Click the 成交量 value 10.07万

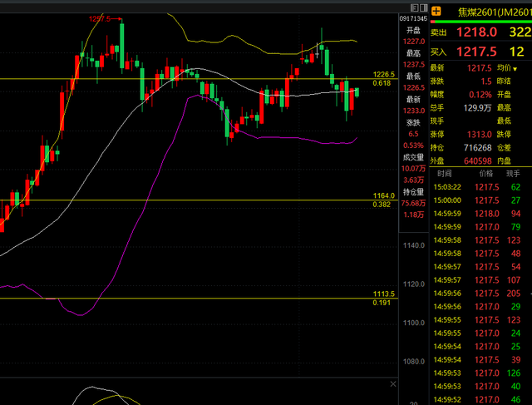click(x=413, y=168)
